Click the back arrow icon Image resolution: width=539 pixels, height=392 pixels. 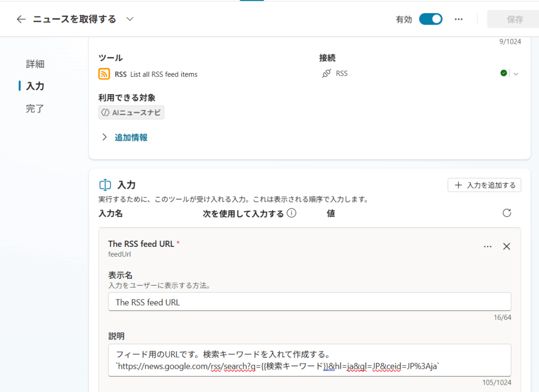click(21, 19)
